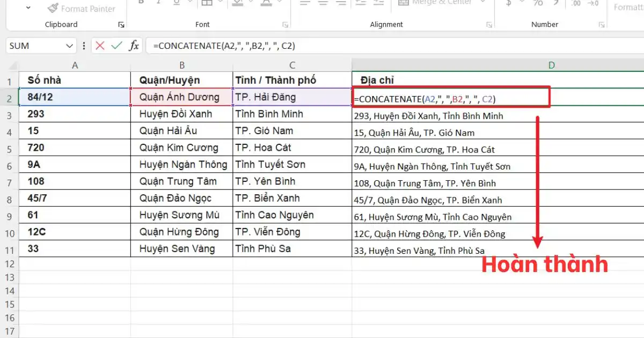Open Insert Function with the fx icon
644x338 pixels.
click(x=134, y=46)
